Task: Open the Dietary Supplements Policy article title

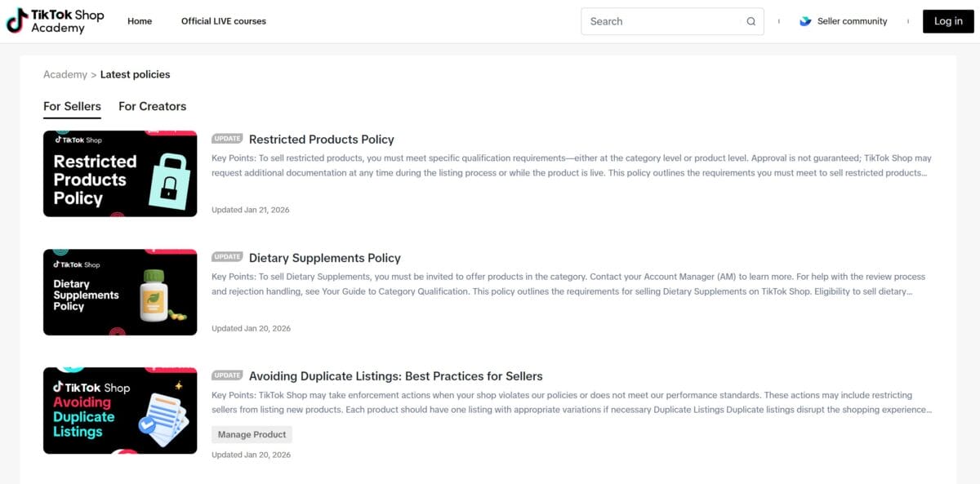Action: [x=324, y=257]
